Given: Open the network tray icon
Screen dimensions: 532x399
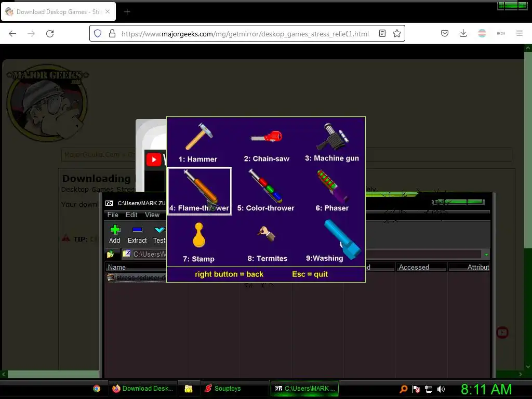Looking at the screenshot, I should [429, 389].
